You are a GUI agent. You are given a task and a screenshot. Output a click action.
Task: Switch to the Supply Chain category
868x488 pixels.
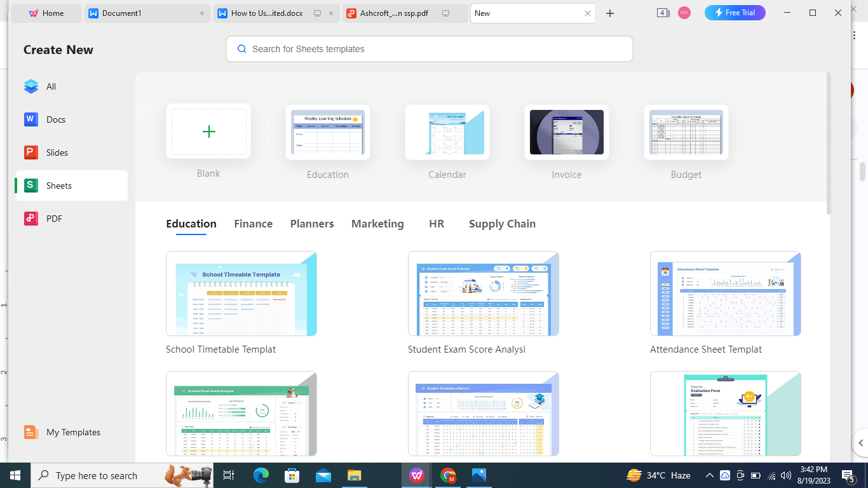[x=502, y=224]
